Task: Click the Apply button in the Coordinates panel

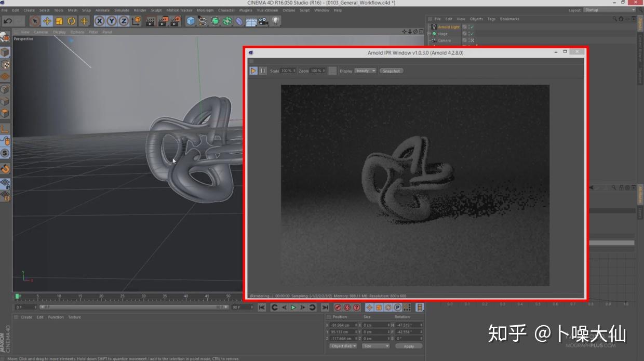Action: click(x=409, y=346)
